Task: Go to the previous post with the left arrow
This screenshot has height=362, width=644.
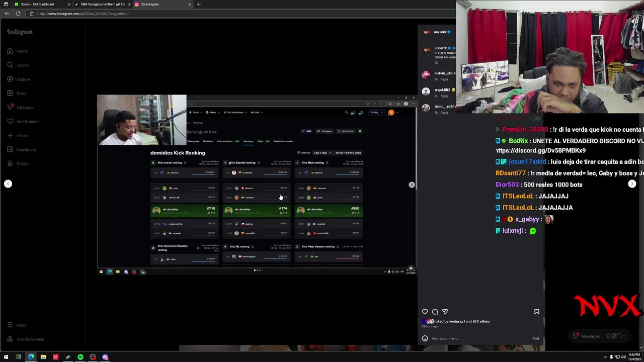Action: [8, 184]
